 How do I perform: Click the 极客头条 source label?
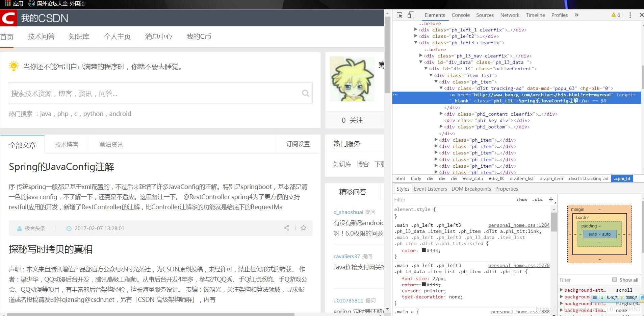pyautogui.click(x=35, y=228)
